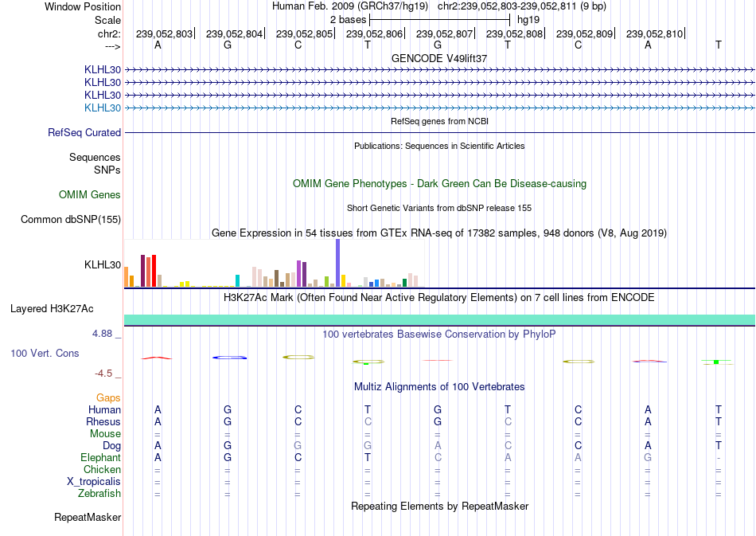This screenshot has height=536, width=756.
Task: Click the Rhesus species label
Action: coord(103,421)
